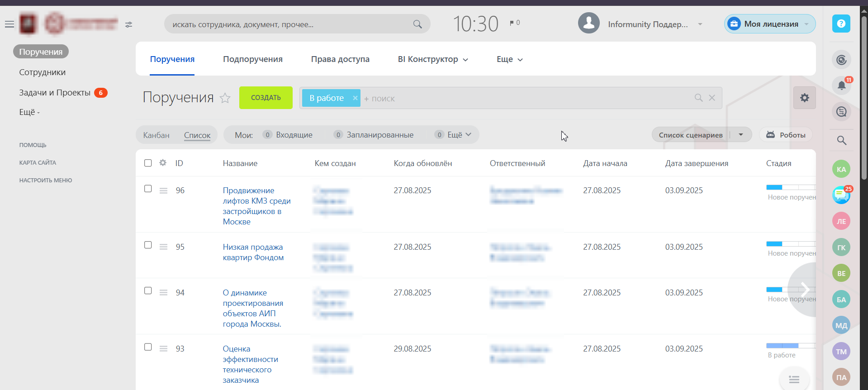The height and width of the screenshot is (390, 868).
Task: Open row actions menu for ID 93
Action: [x=163, y=349]
